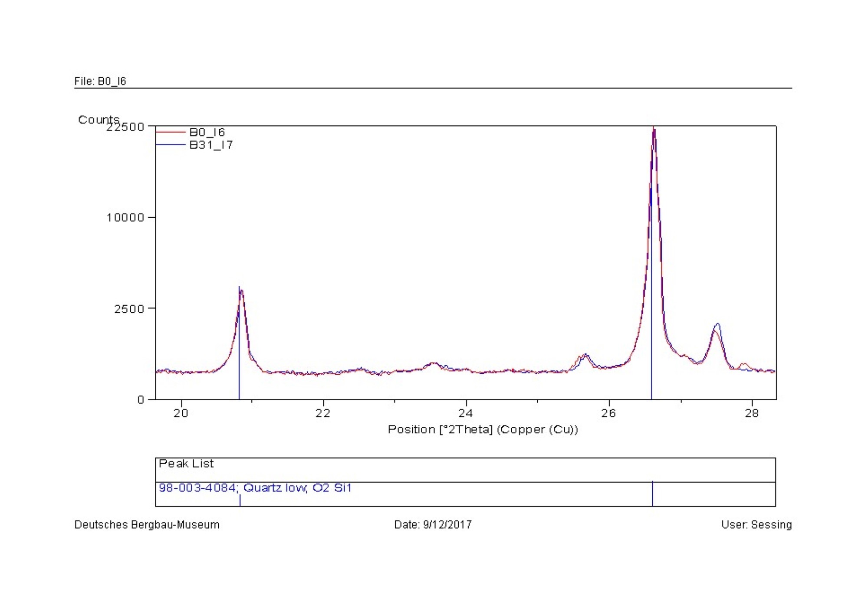
Task: Click the apex of the tallest quartz peak
Action: click(x=654, y=128)
